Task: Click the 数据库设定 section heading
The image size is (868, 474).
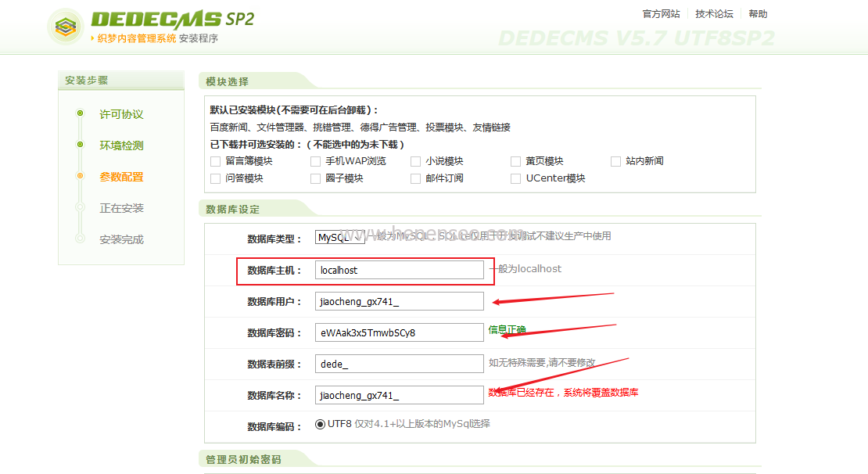Action: [x=232, y=210]
